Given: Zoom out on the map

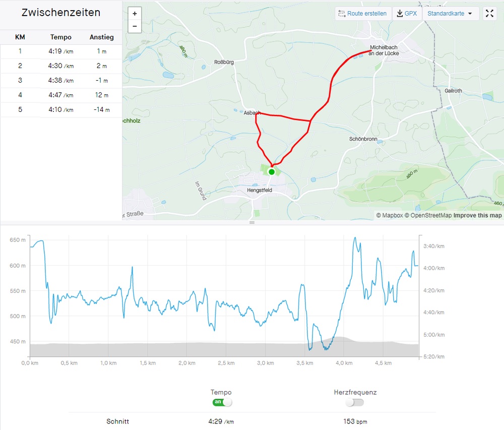Looking at the screenshot, I should 135,26.
